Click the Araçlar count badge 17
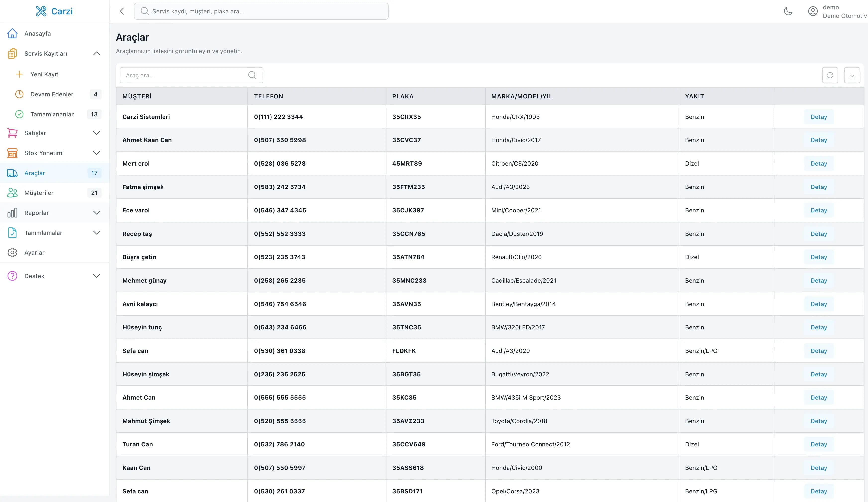The height and width of the screenshot is (502, 868). [94, 173]
